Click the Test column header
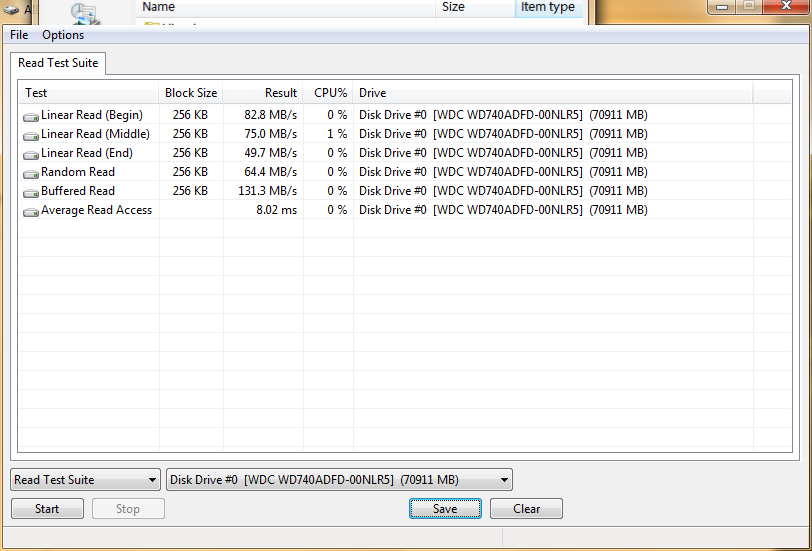Viewport: 812px width, 551px height. pyautogui.click(x=88, y=93)
